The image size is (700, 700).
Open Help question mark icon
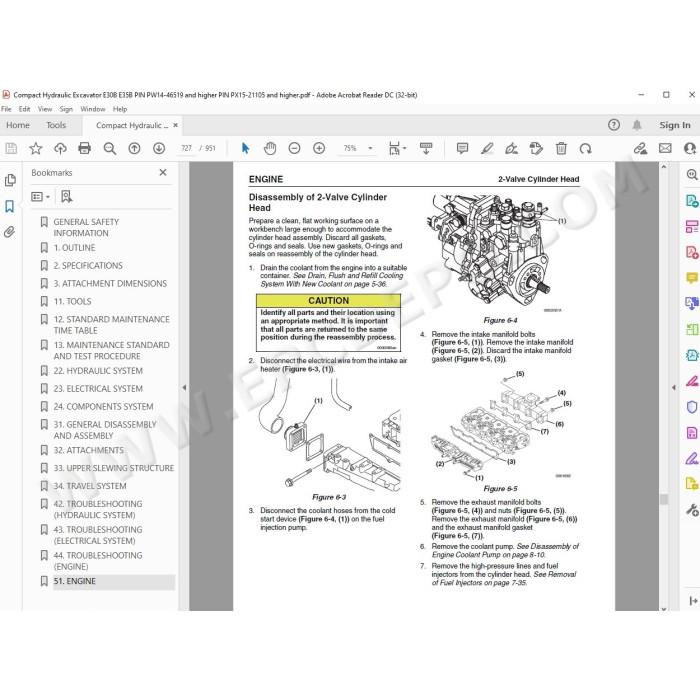[614, 125]
